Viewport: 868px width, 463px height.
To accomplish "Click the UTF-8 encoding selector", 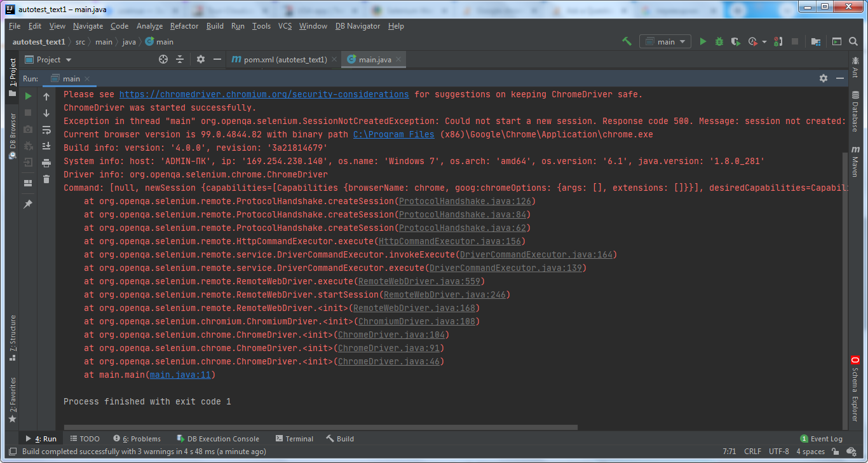I will (778, 452).
